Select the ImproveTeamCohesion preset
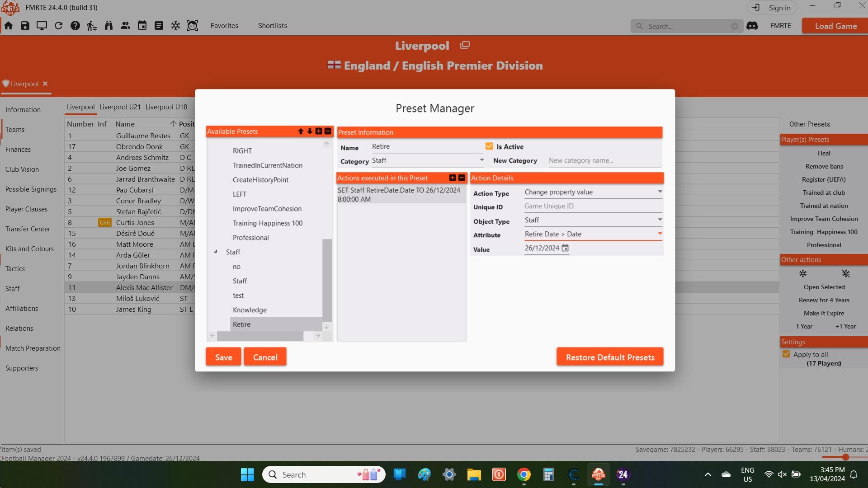 [x=267, y=208]
